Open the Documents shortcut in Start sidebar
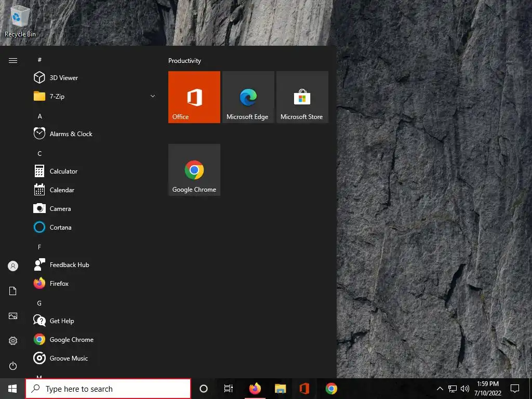 [x=13, y=291]
